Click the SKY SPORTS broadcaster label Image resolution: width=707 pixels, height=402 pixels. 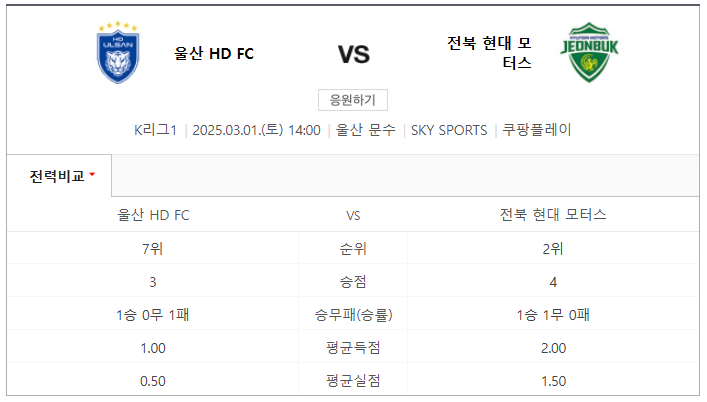click(x=449, y=130)
